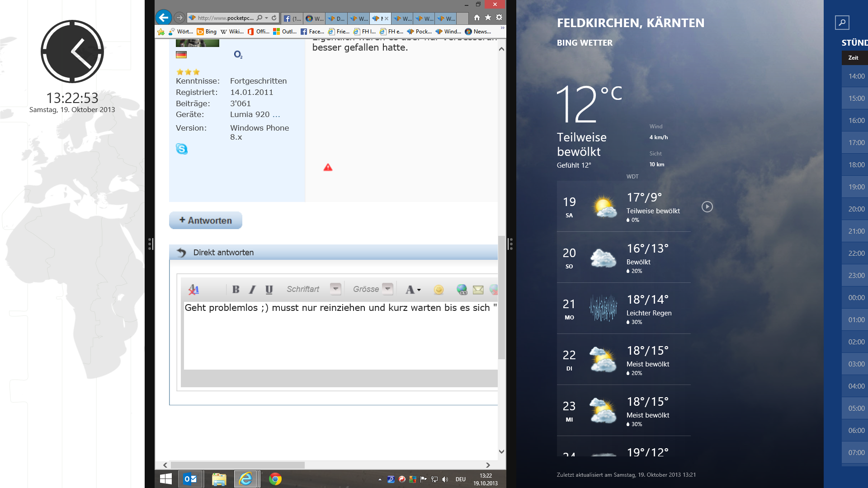Click the address bar search magnifier
Viewport: 868px width, 488px height.
(x=259, y=18)
